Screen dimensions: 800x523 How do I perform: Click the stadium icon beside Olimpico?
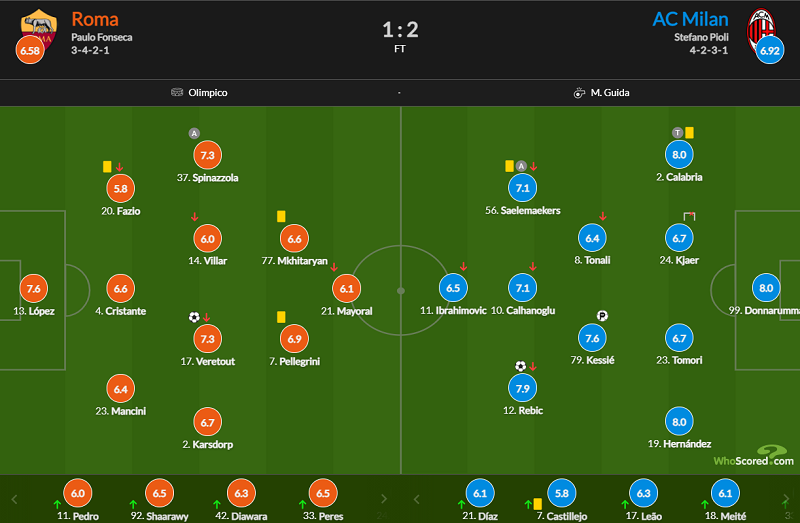[x=177, y=92]
